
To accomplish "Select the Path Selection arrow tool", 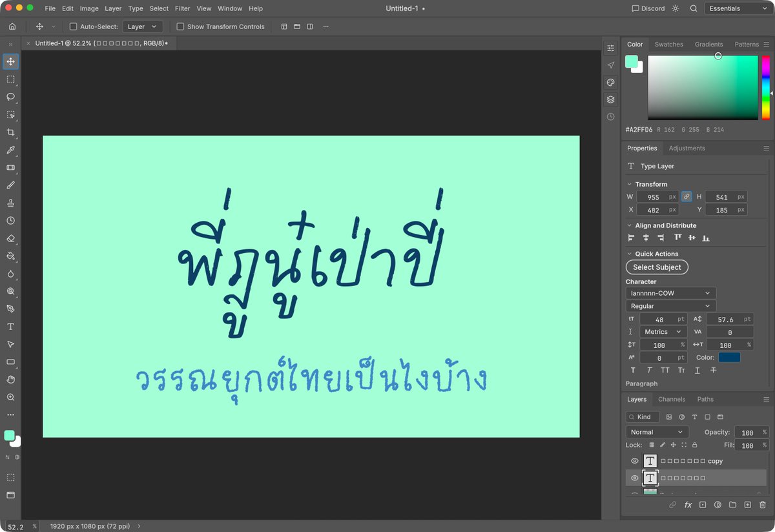I will pyautogui.click(x=10, y=344).
